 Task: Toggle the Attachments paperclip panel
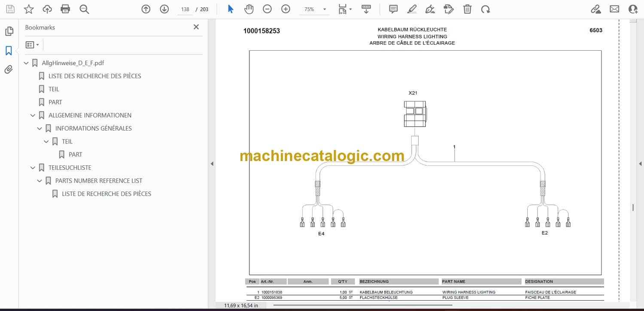click(x=9, y=70)
